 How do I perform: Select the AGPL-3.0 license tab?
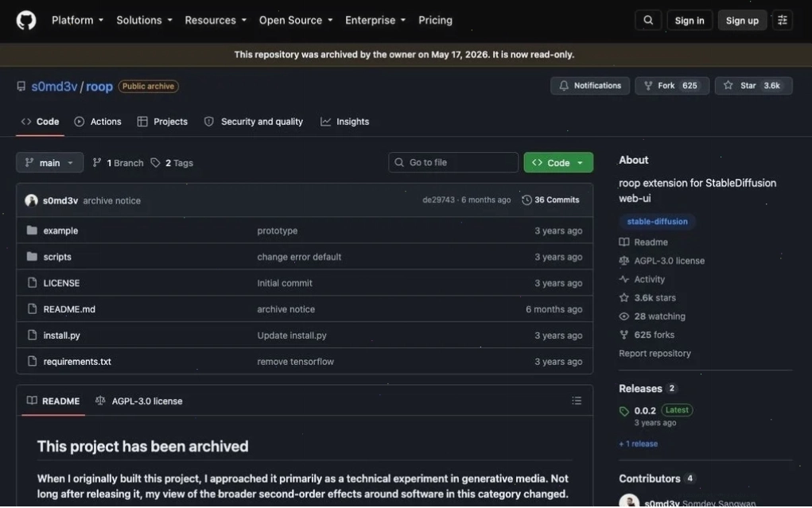coord(139,401)
